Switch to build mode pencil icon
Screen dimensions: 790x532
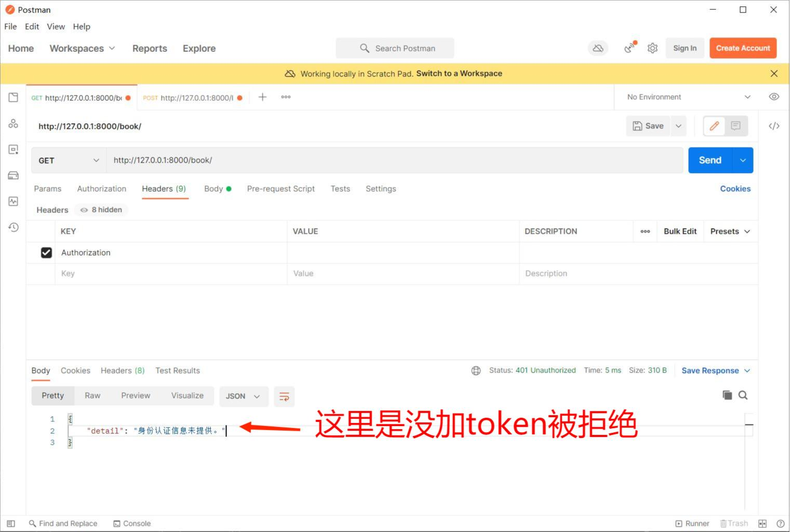[715, 126]
